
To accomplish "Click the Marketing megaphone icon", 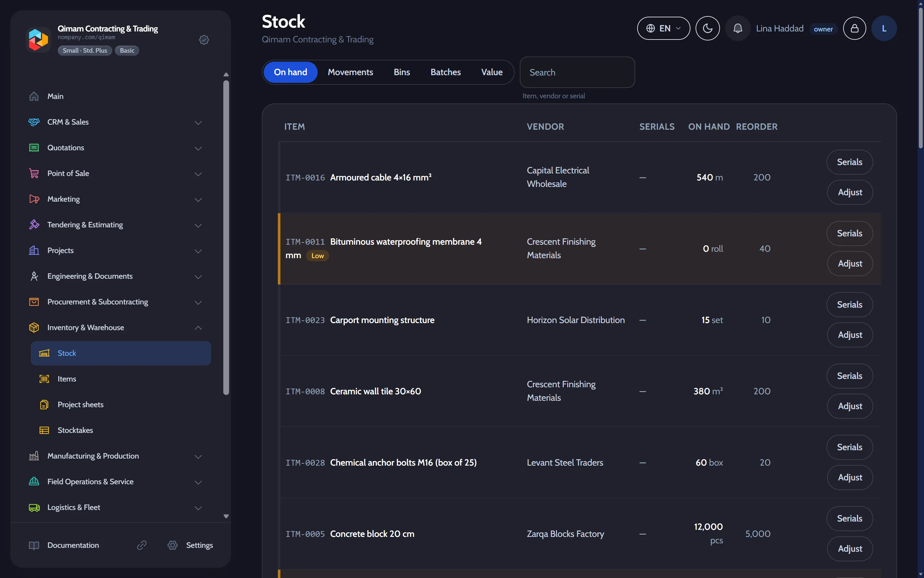I will click(34, 199).
